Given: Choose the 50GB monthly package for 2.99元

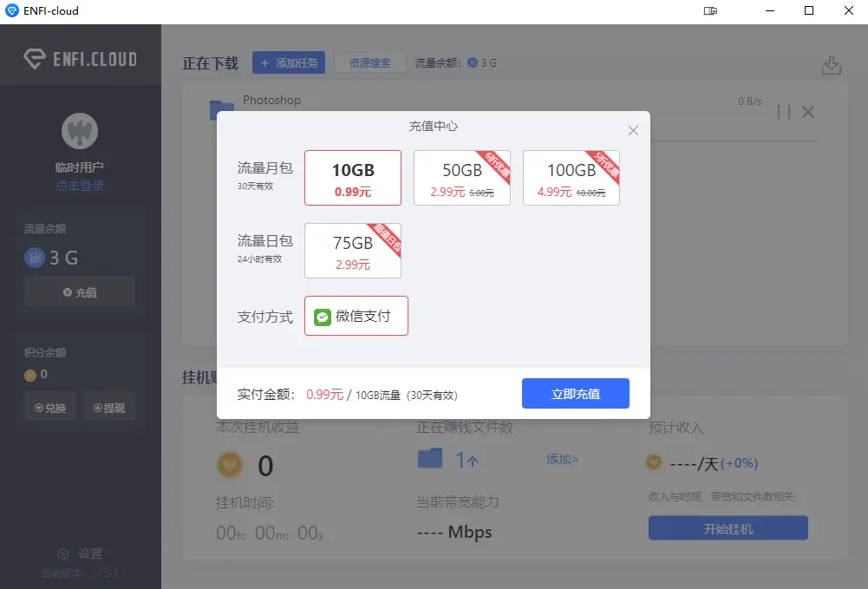Looking at the screenshot, I should pos(461,178).
